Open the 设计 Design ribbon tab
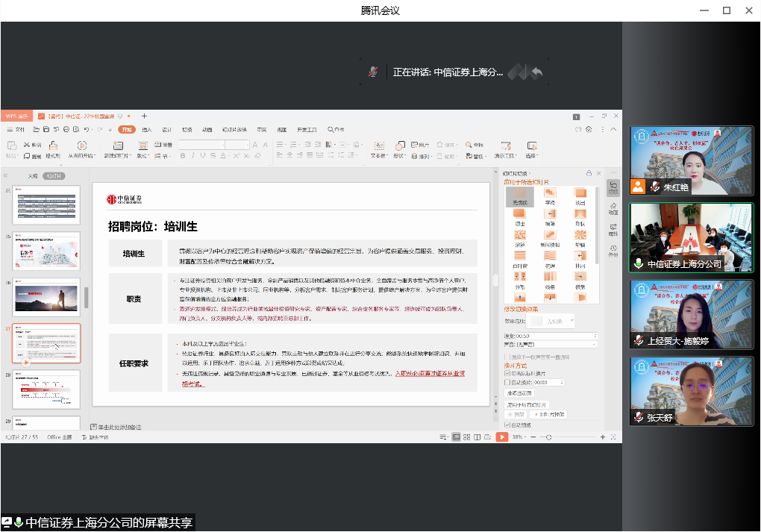Viewport: 761px width, 532px height. tap(167, 129)
